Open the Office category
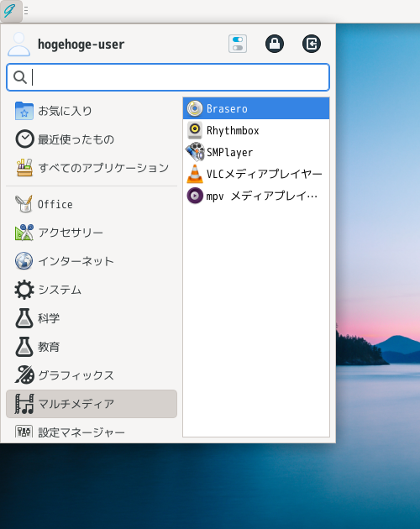This screenshot has width=420, height=529. click(92, 204)
